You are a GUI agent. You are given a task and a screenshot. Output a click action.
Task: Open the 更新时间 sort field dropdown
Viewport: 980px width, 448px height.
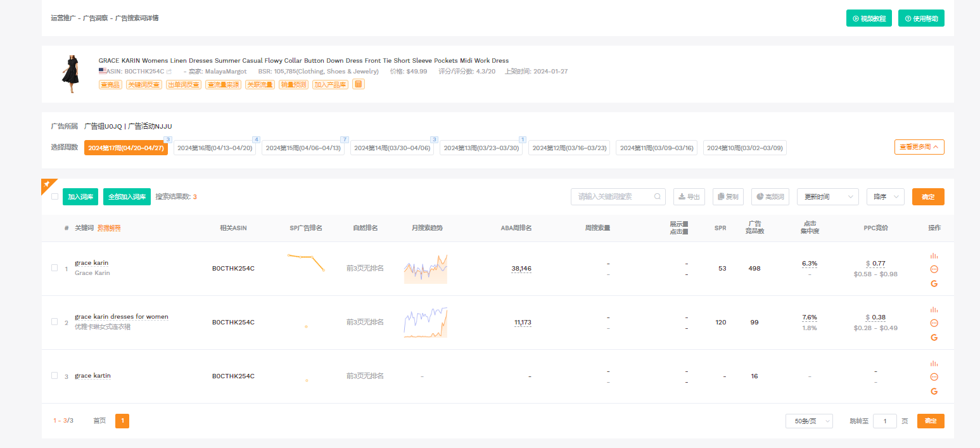(x=827, y=196)
